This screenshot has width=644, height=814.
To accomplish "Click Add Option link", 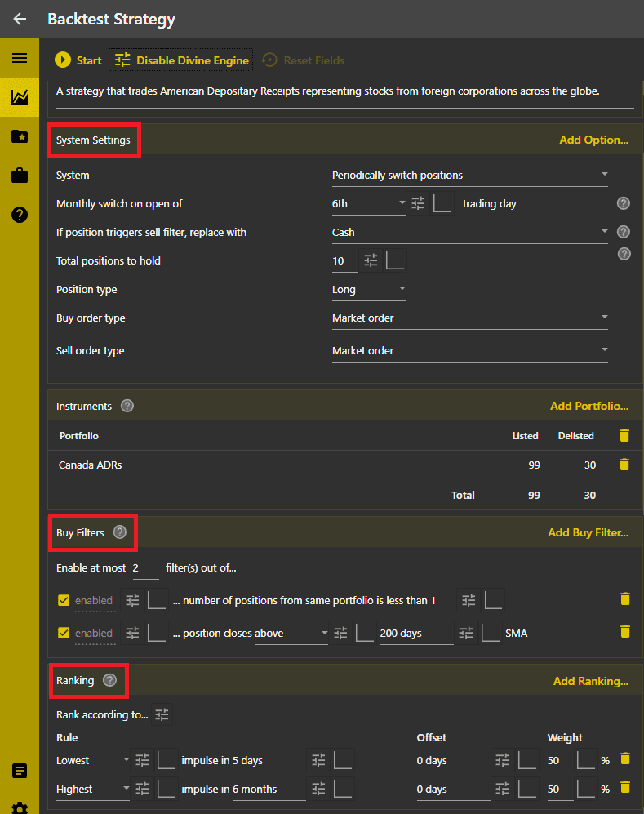I will coord(593,140).
